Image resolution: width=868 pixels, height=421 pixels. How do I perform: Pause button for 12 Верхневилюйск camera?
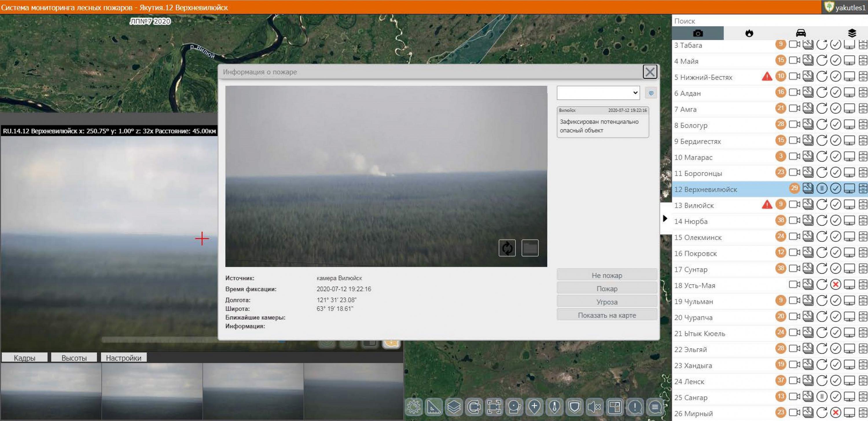tap(821, 188)
